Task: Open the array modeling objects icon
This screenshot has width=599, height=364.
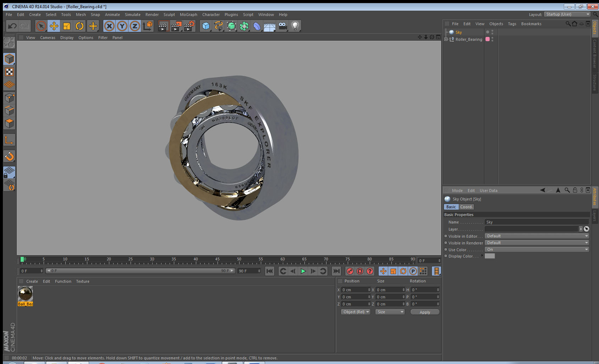Action: click(244, 26)
